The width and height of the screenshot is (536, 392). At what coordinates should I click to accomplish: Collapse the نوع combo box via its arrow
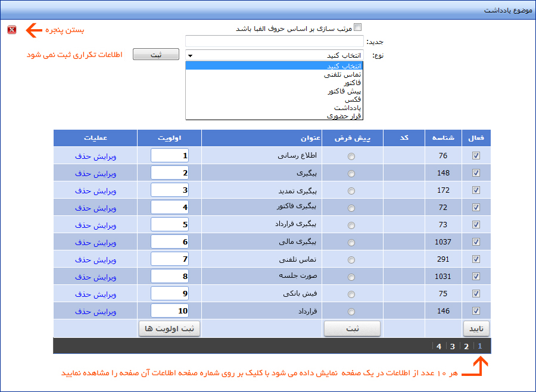click(191, 55)
